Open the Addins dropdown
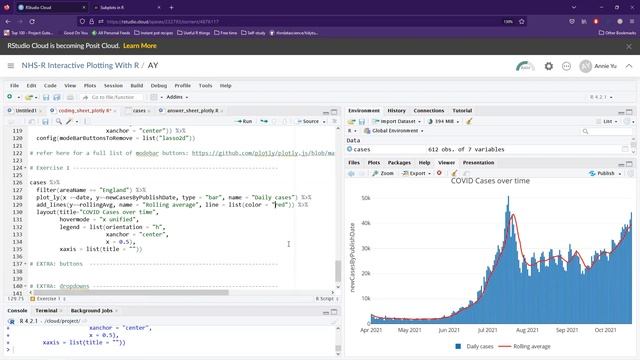The image size is (640, 360). [177, 97]
